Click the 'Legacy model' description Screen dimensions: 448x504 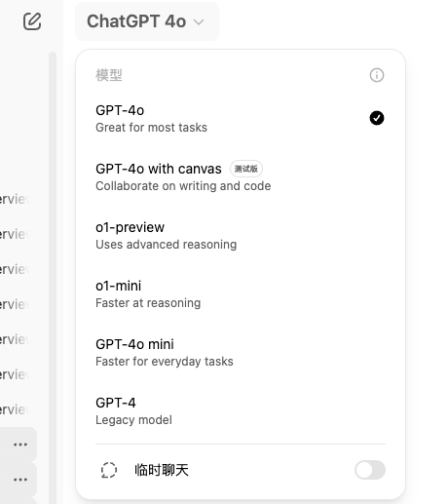pyautogui.click(x=133, y=420)
